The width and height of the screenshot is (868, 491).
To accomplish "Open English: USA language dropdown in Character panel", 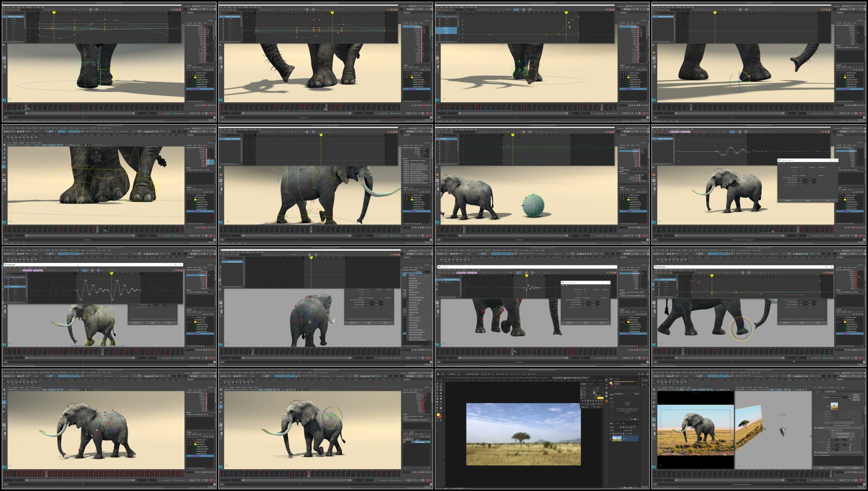I will pyautogui.click(x=587, y=407).
